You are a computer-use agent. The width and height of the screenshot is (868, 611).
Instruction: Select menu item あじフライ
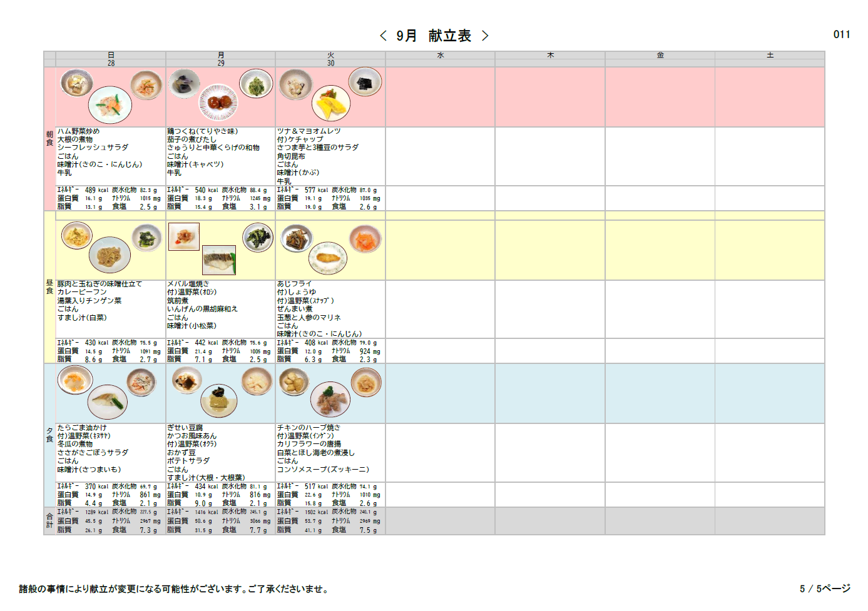pos(294,284)
